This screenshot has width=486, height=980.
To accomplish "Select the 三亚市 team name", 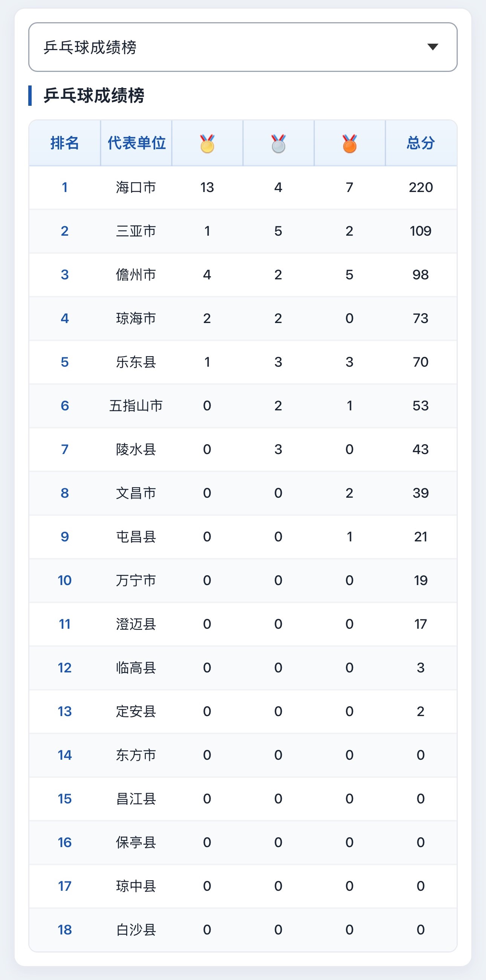I will pos(136,231).
